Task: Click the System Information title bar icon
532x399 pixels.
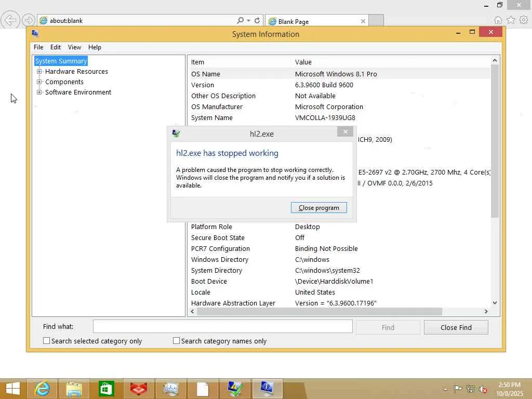Action: 35,33
